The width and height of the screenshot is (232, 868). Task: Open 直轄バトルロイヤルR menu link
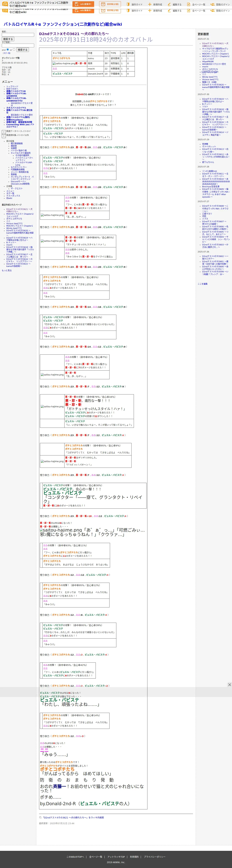pos(16,91)
